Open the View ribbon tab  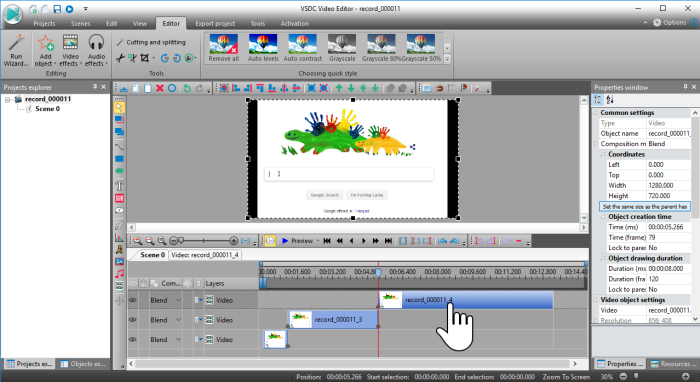pos(140,24)
